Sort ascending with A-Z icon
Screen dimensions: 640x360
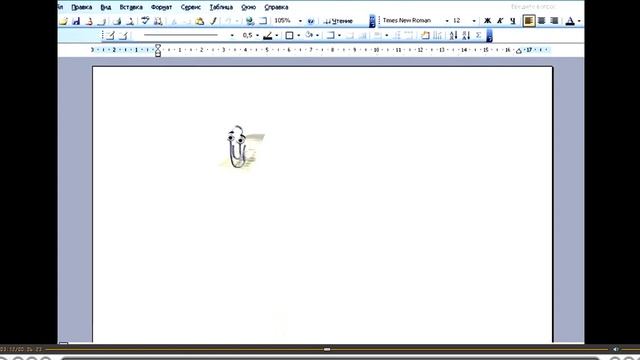point(453,36)
